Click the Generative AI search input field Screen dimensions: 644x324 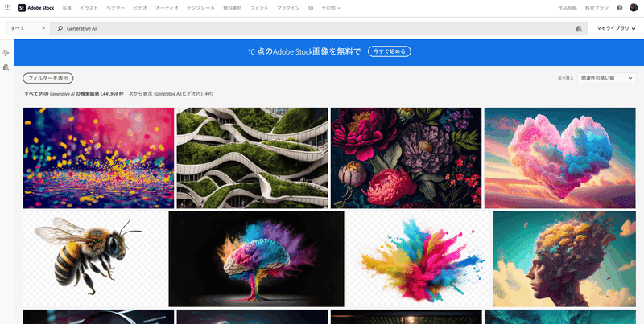point(318,28)
